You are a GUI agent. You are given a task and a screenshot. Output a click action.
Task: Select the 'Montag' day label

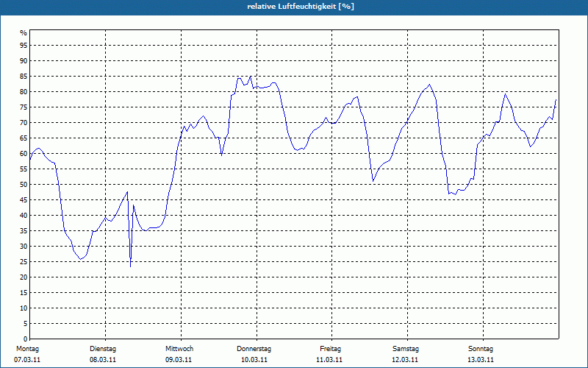[x=27, y=349]
